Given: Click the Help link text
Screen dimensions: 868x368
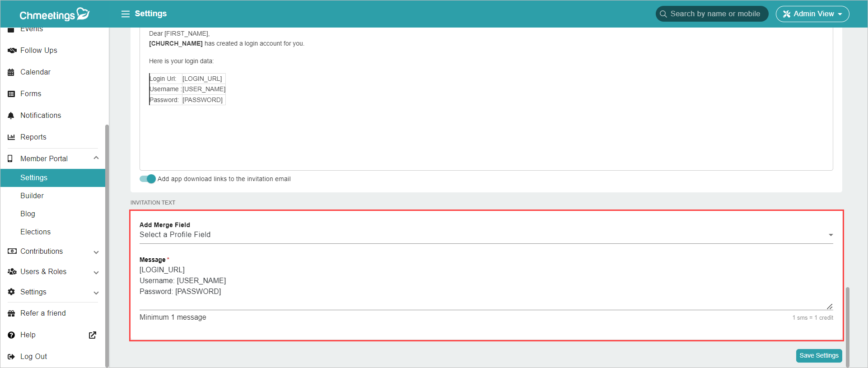Looking at the screenshot, I should (28, 335).
